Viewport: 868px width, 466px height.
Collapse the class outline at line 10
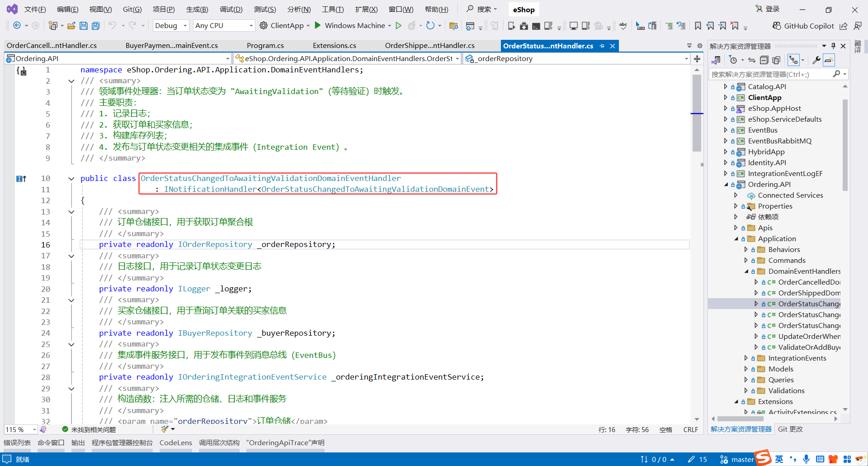[x=71, y=179]
